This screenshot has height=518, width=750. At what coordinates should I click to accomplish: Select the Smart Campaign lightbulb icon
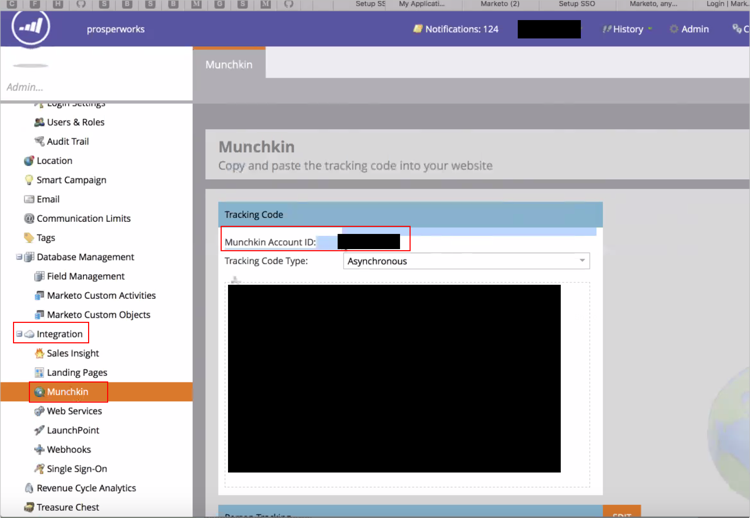(29, 180)
